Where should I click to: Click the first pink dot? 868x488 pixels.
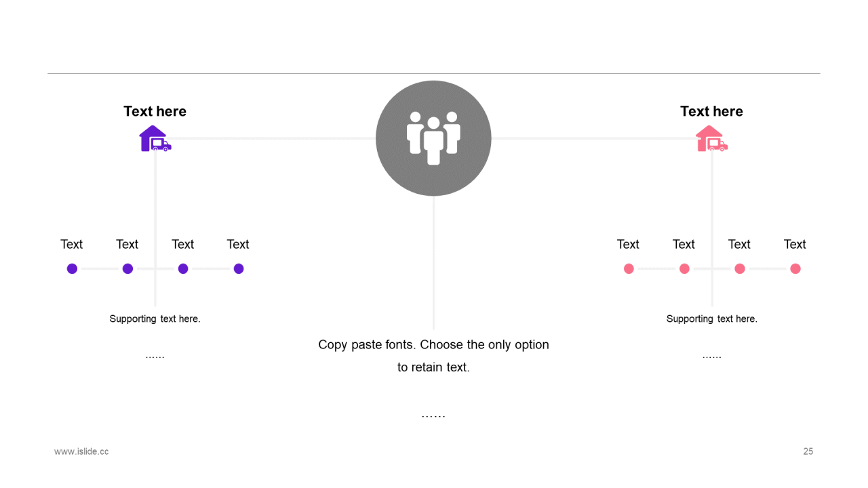coord(629,268)
